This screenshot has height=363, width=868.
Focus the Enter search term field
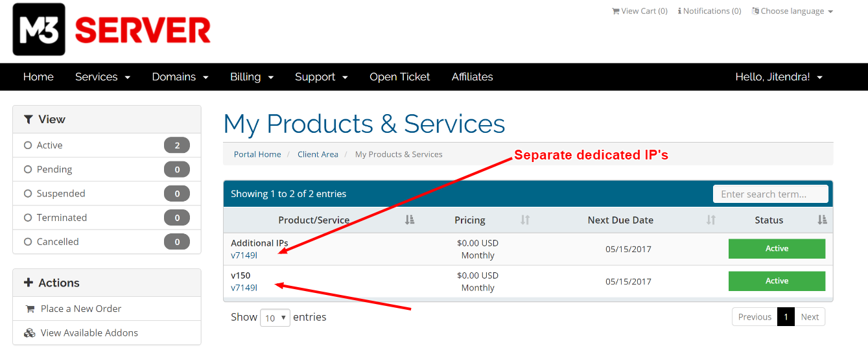(x=771, y=194)
